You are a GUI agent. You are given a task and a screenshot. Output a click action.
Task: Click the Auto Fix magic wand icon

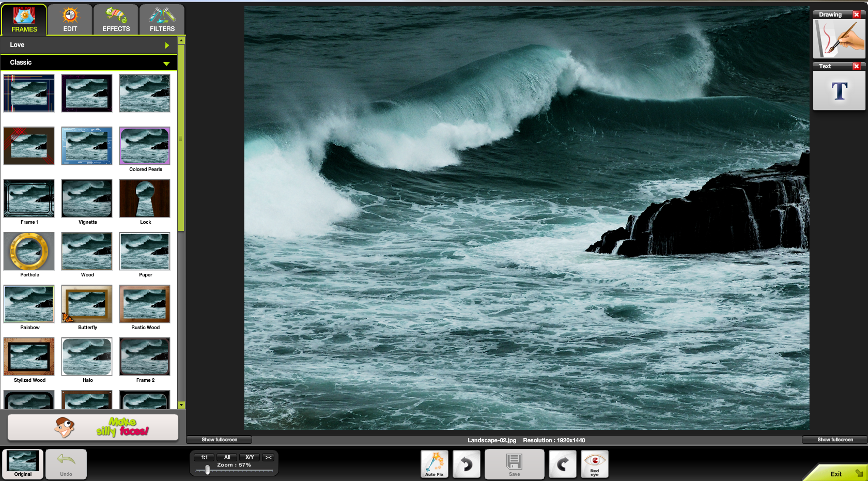434,463
